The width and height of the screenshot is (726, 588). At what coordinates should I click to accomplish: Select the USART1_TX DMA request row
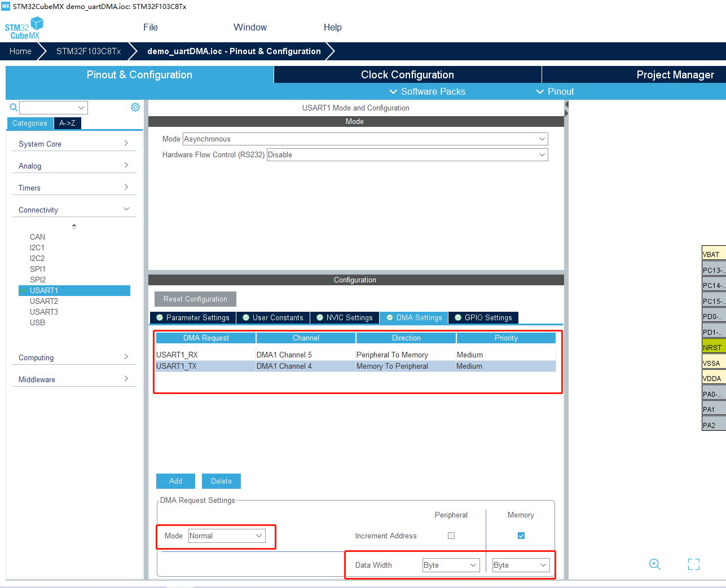[x=356, y=366]
